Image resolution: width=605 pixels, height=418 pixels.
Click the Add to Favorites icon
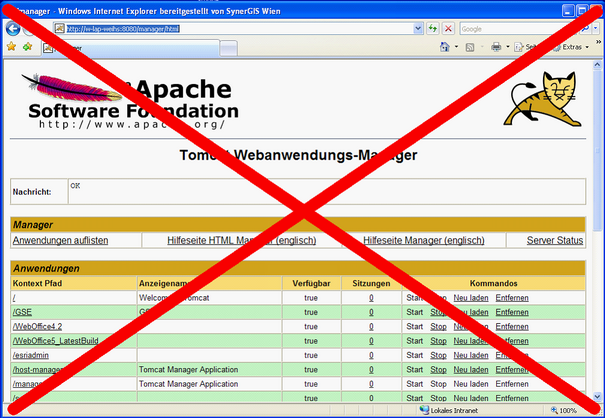(x=27, y=47)
